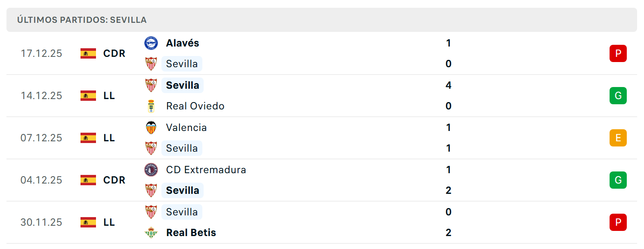Click the orange E draw badge

click(x=618, y=138)
